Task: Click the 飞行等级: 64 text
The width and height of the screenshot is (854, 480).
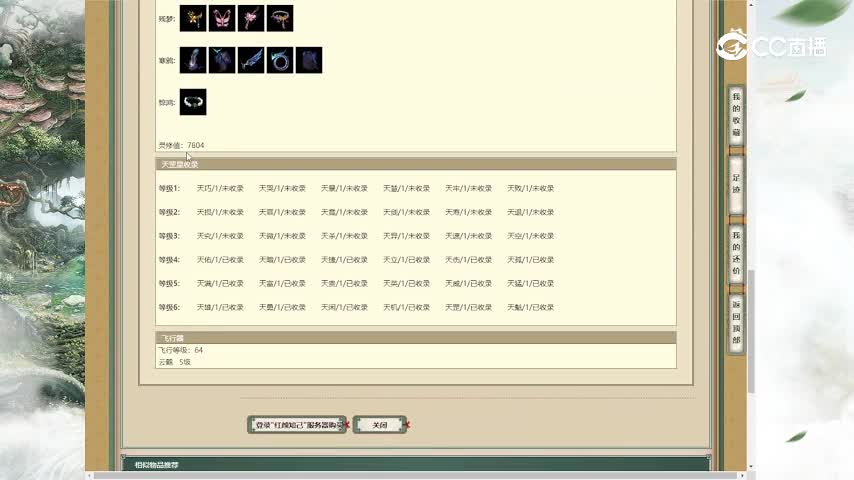Action: [x=181, y=350]
